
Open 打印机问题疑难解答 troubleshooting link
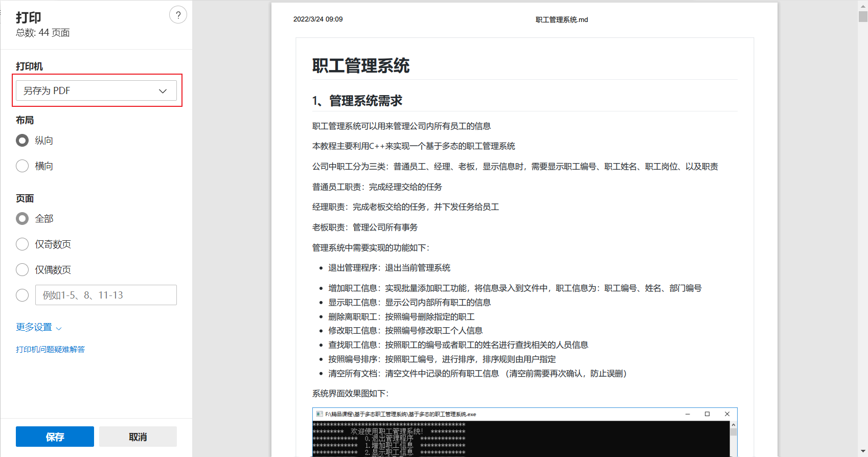(50, 349)
